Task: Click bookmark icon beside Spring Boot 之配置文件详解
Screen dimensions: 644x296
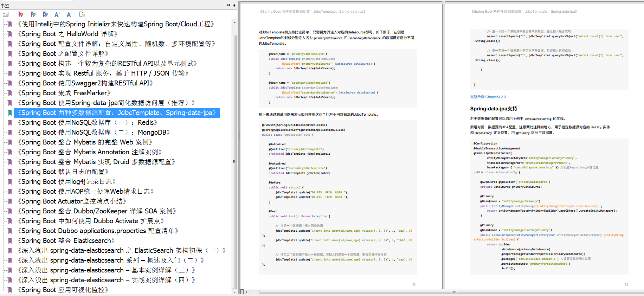Action: (x=10, y=54)
